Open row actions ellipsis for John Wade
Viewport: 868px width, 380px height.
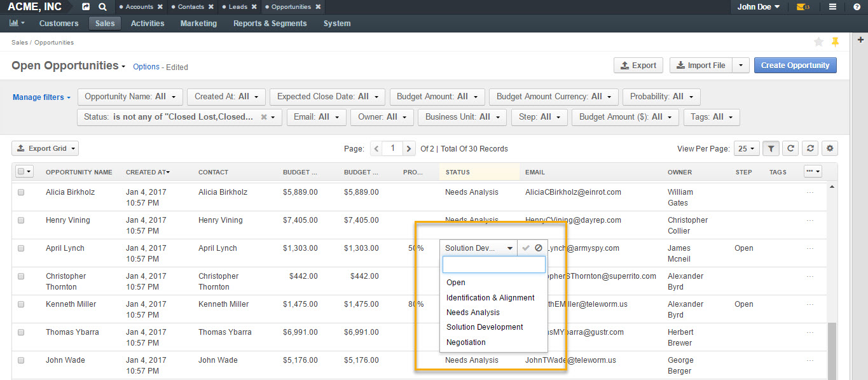click(x=809, y=360)
